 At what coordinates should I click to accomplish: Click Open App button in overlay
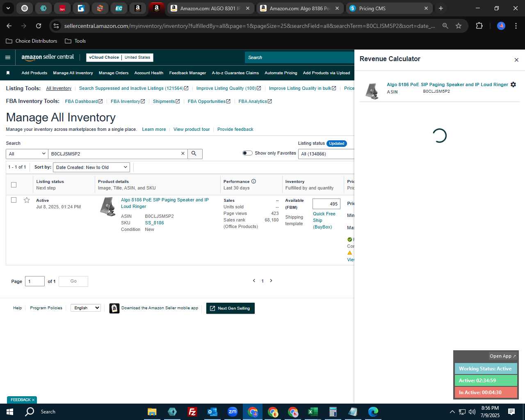coord(503,356)
